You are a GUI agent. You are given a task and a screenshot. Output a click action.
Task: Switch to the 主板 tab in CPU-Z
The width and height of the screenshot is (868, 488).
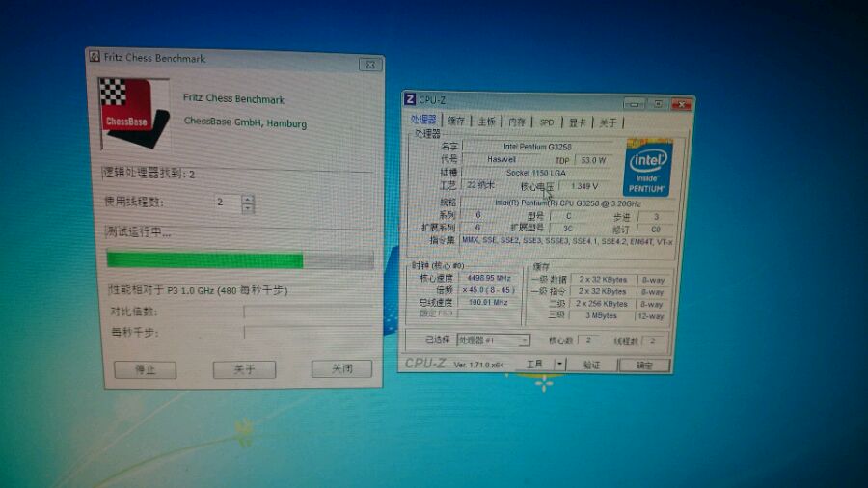click(x=487, y=122)
